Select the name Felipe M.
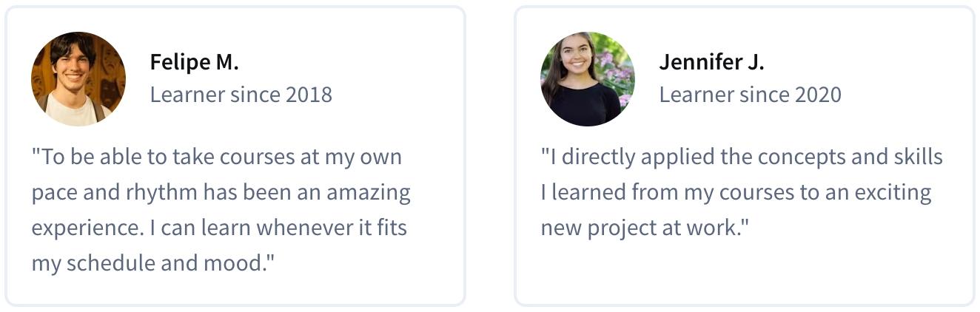Screen dimensions: 980x312 point(194,62)
